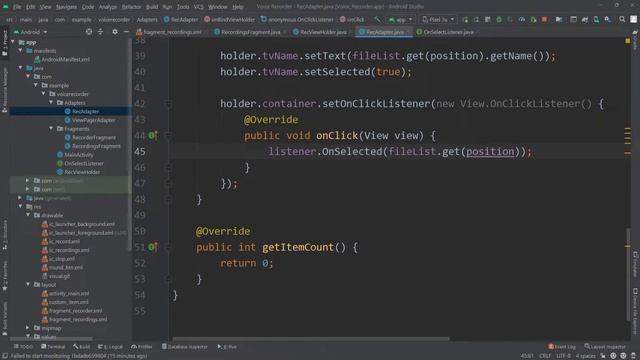Collapse the manifests folder
Image resolution: width=640 pixels, height=360 pixels.
click(20, 51)
